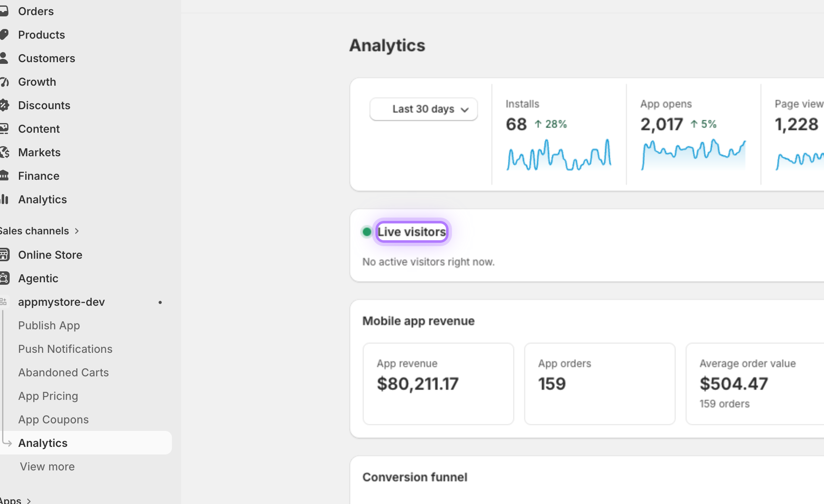This screenshot has width=824, height=504.
Task: Navigate to Growth section
Action: tap(37, 82)
